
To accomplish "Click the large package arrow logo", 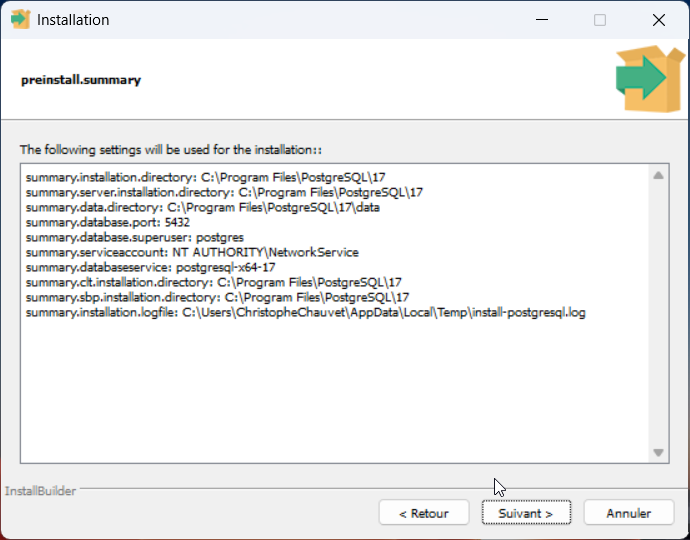I will pyautogui.click(x=650, y=79).
